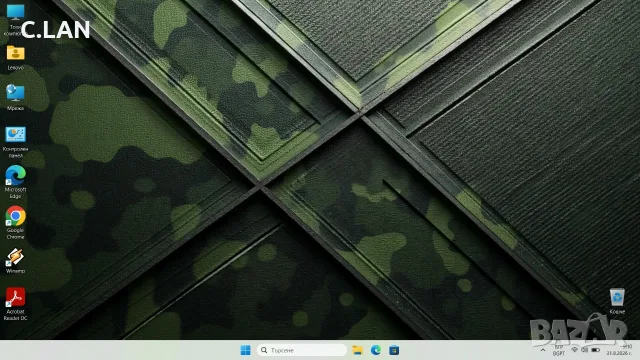This screenshot has width=640, height=360.
Task: Check the battery tray icon
Action: [596, 350]
